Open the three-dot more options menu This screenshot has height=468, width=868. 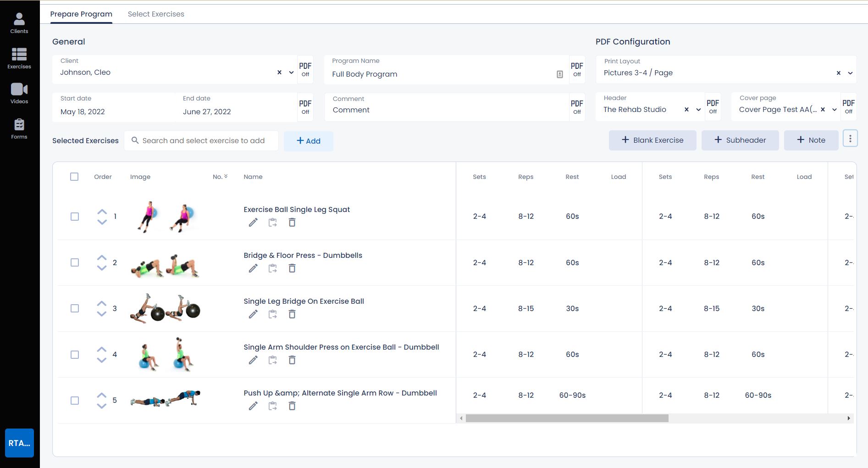(850, 139)
